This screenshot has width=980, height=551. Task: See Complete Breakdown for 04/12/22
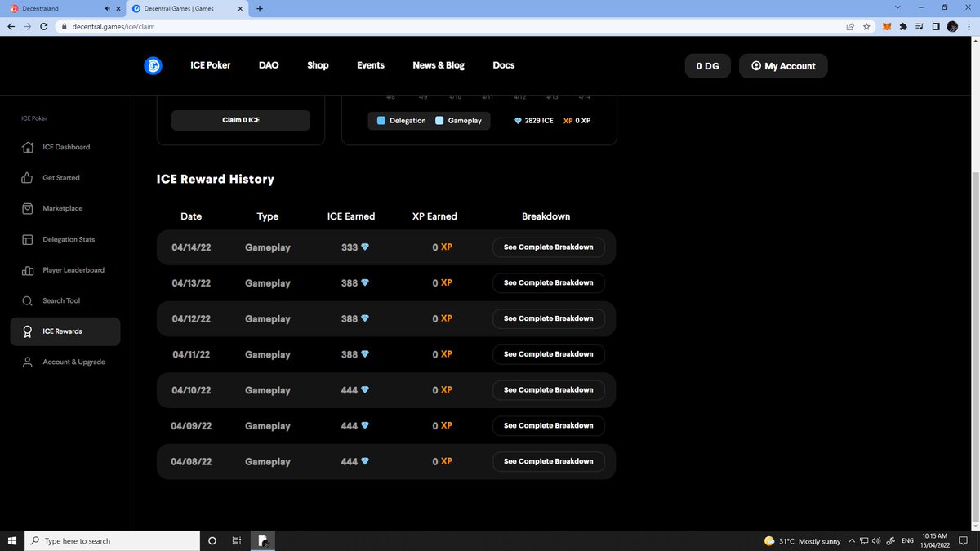(x=549, y=318)
